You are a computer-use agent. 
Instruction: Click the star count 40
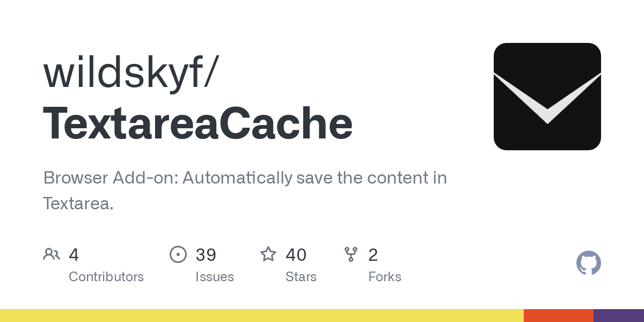(x=296, y=255)
